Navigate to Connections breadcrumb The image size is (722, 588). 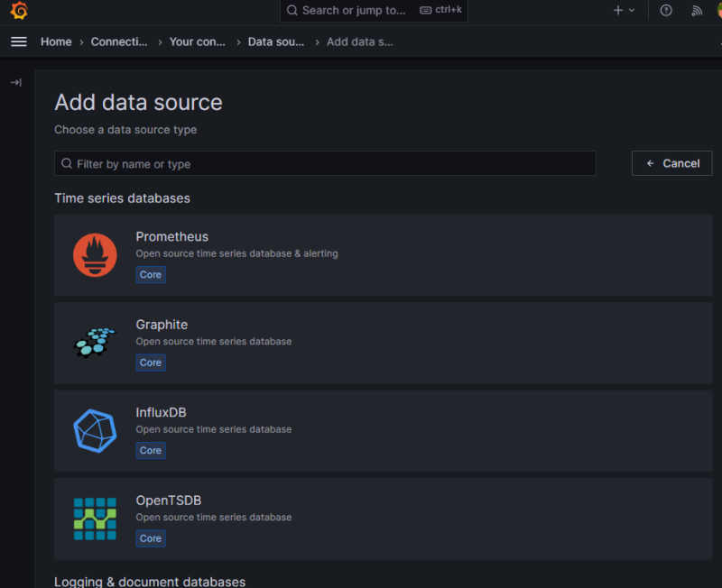tap(119, 41)
